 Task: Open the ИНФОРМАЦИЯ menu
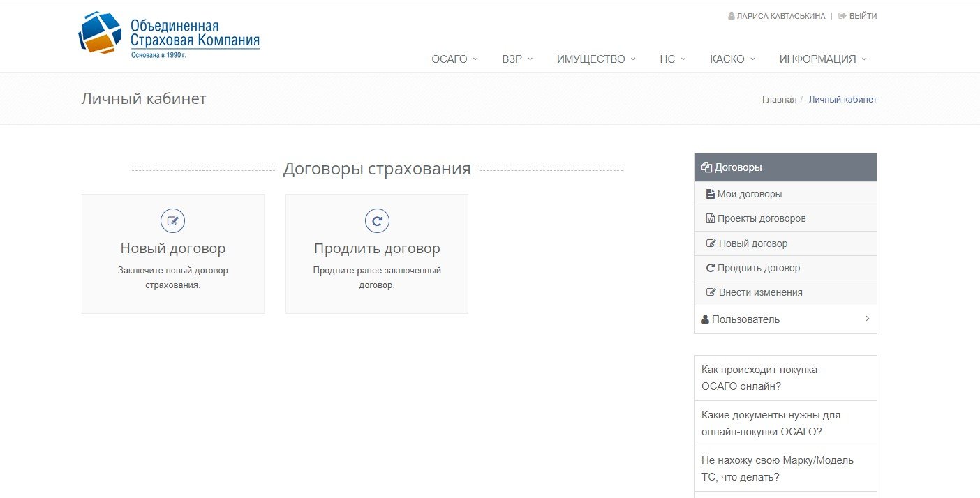click(x=822, y=59)
